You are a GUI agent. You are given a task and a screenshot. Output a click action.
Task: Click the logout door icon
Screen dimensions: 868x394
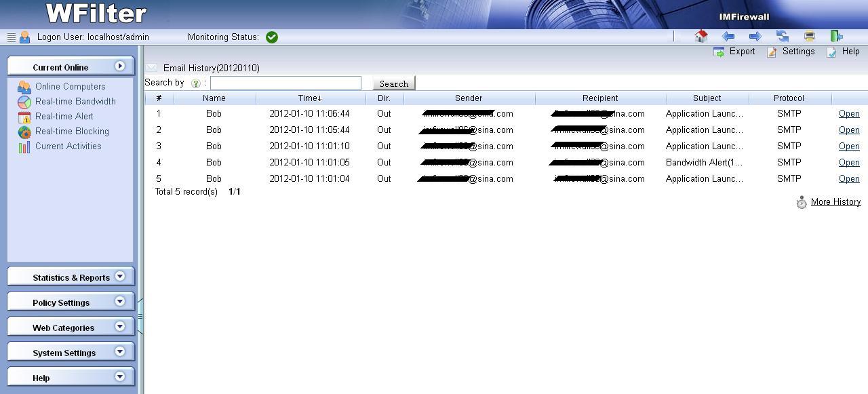pyautogui.click(x=837, y=37)
